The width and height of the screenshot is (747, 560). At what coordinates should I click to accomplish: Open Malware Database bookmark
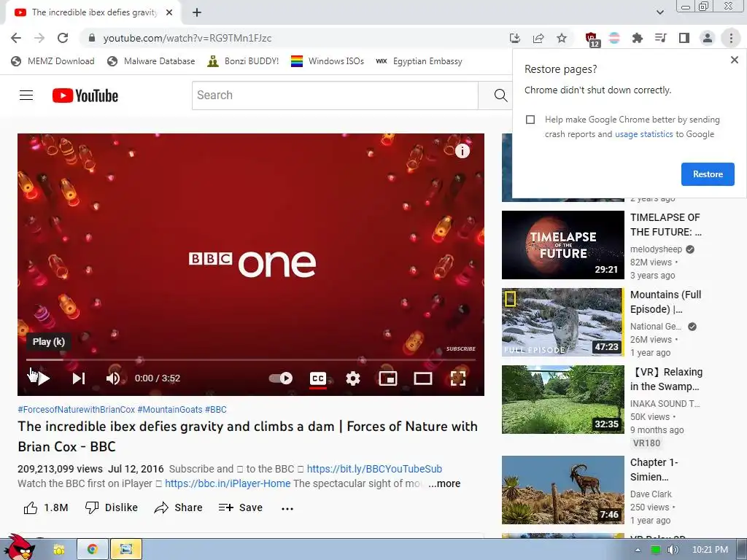click(x=151, y=61)
